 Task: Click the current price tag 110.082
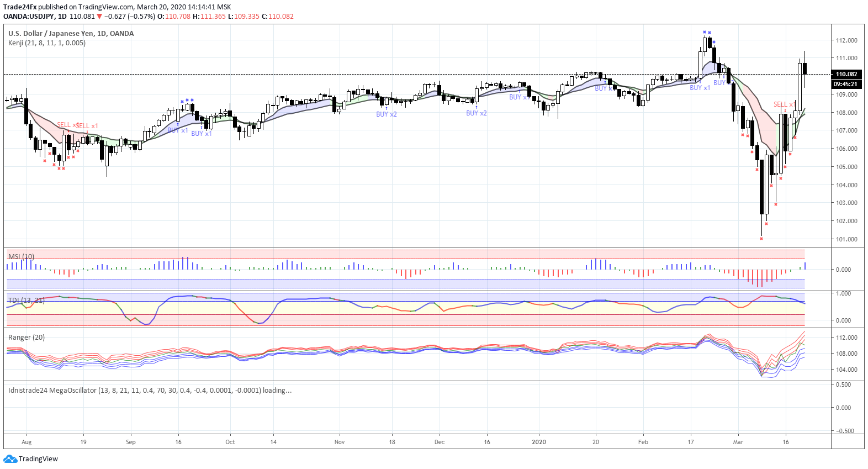click(x=846, y=74)
